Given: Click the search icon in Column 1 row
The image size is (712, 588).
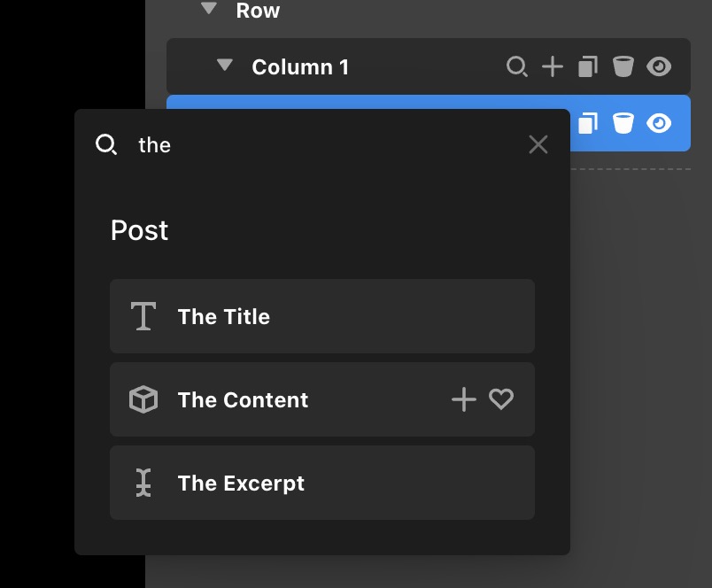Looking at the screenshot, I should (x=517, y=66).
